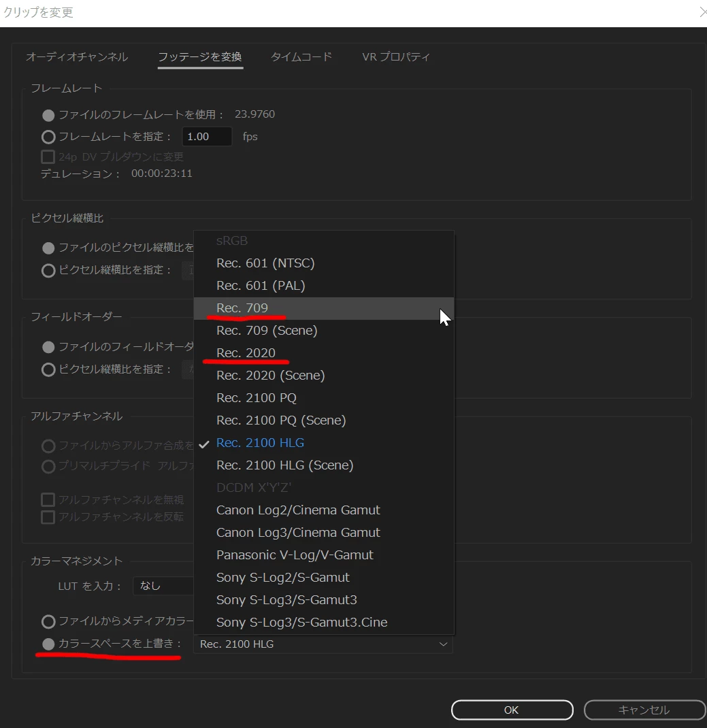Choose Panasonic V-Log/V-Gamut option

click(x=324, y=555)
